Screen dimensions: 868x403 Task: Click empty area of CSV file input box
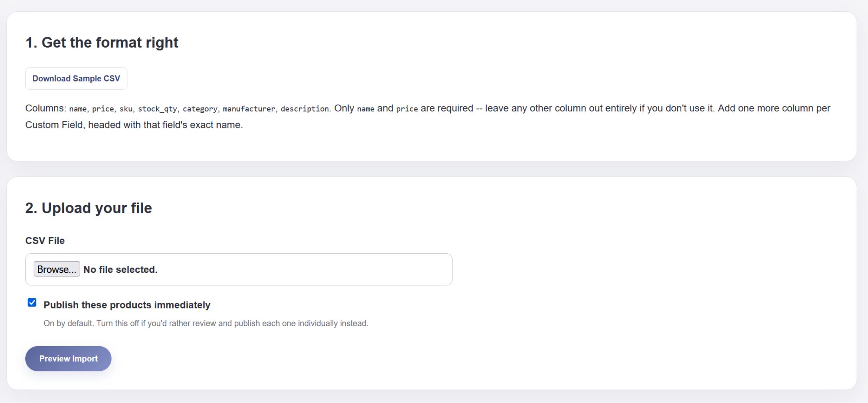pos(304,269)
